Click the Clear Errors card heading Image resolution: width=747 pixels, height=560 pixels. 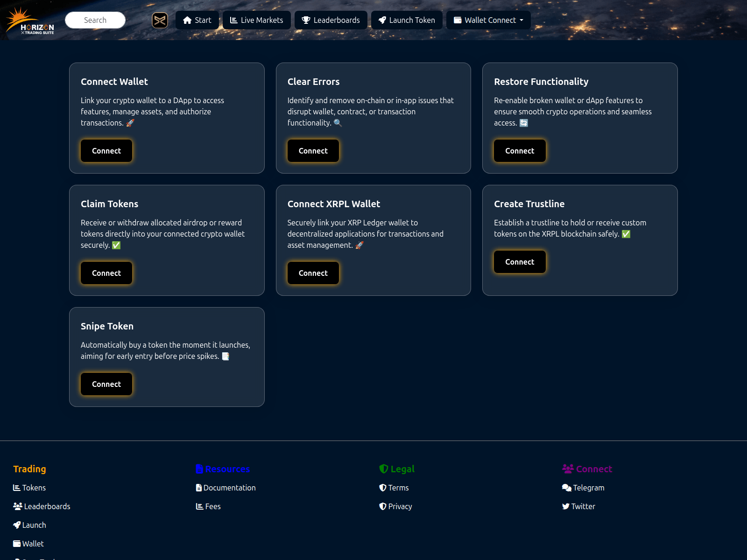[x=313, y=82]
